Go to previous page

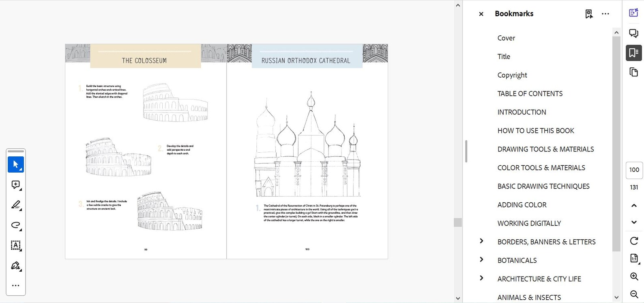[634, 206]
